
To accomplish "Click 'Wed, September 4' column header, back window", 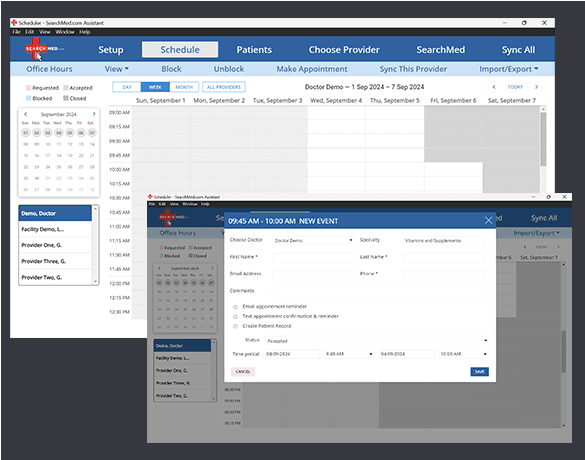I will click(x=336, y=100).
